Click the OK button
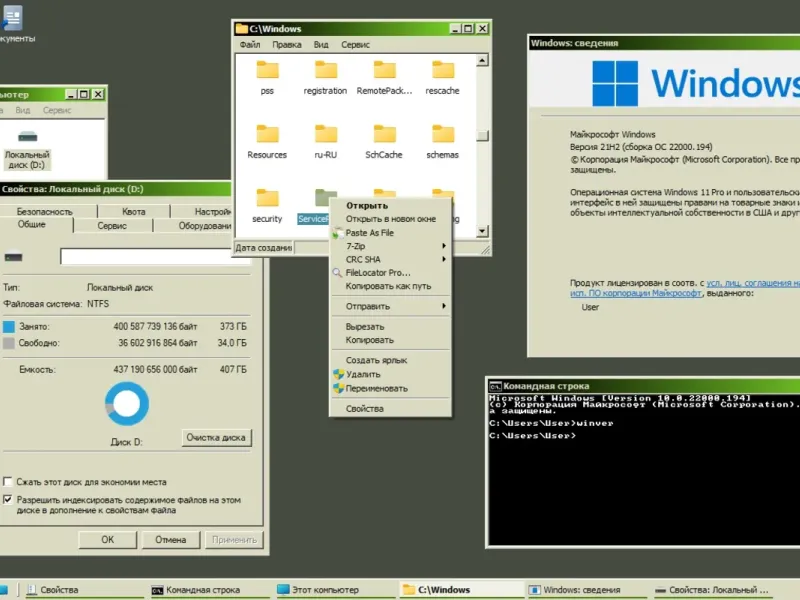Image resolution: width=800 pixels, height=600 pixels. tap(108, 540)
